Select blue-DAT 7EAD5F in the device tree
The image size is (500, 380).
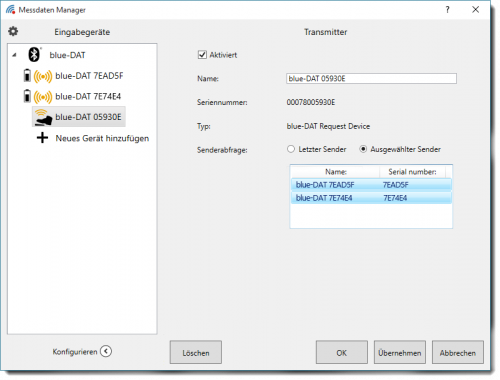point(89,76)
